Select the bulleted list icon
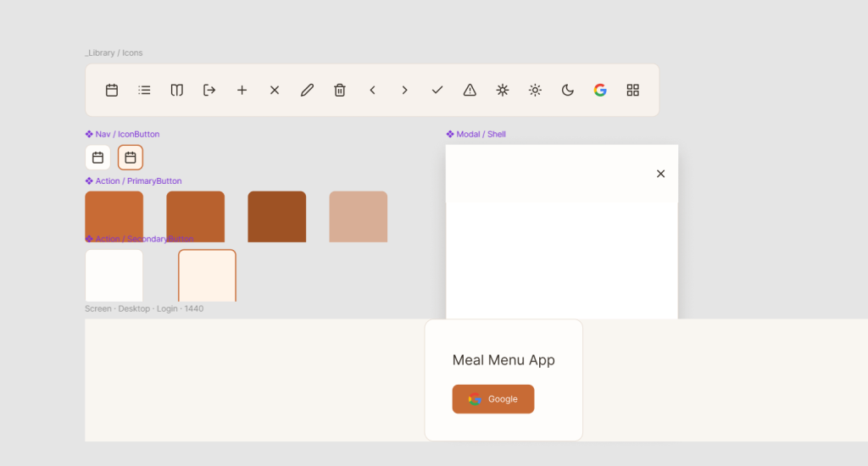Screen dimensions: 868x466 click(x=144, y=90)
